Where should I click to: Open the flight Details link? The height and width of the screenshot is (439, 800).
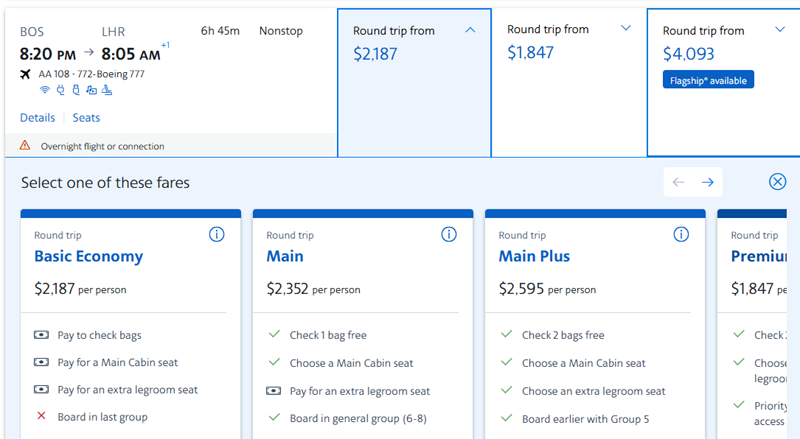click(38, 118)
